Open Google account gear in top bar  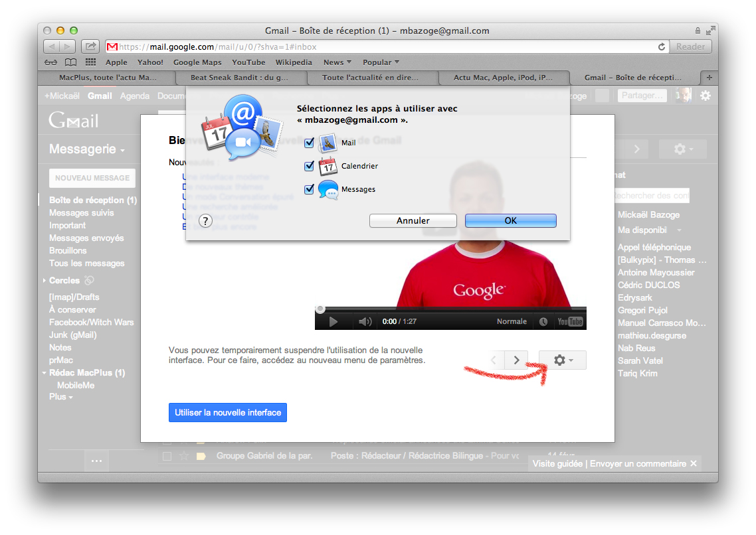click(706, 96)
